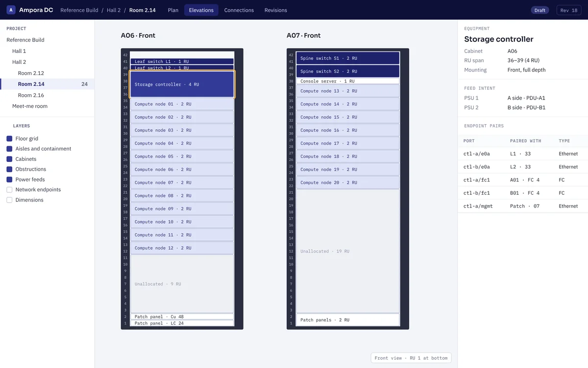
Task: Select the ctl-a/e0a endpoint row
Action: point(523,154)
